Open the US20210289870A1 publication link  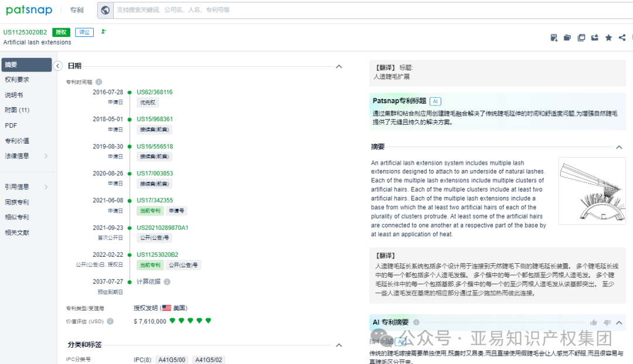[x=162, y=227]
